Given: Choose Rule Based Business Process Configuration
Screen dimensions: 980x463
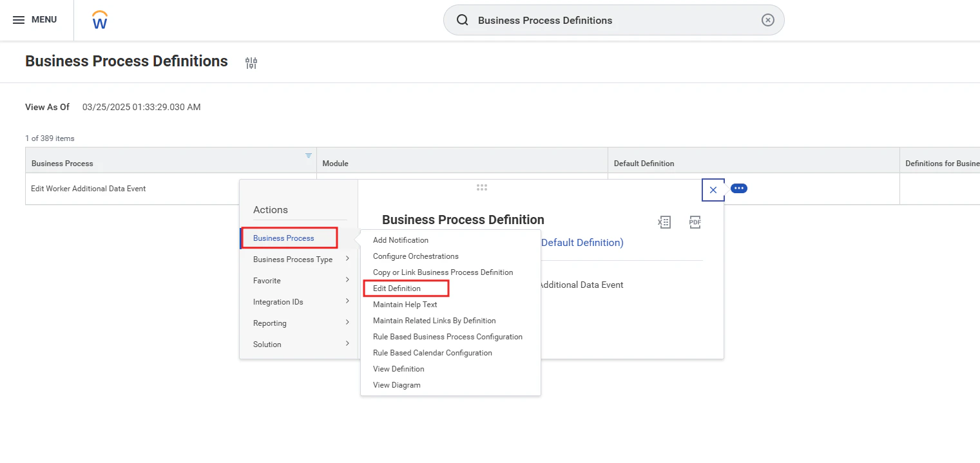Looking at the screenshot, I should click(448, 337).
